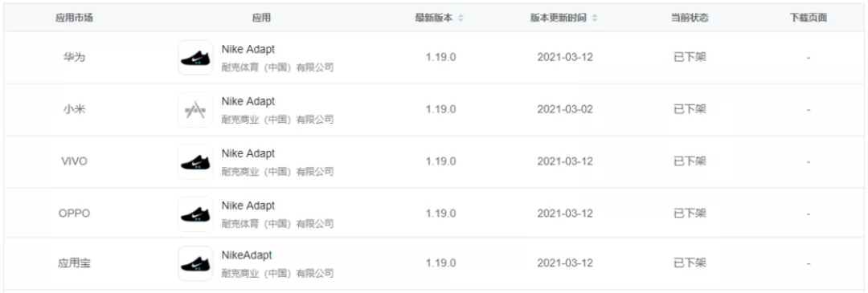The width and height of the screenshot is (868, 293).
Task: Open Nike Adapt app name in VIVO row
Action: [x=248, y=153]
